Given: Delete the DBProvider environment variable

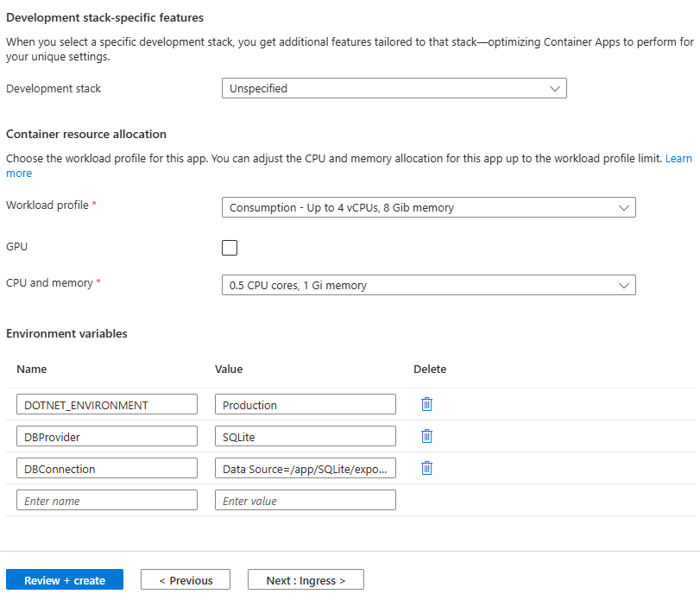Looking at the screenshot, I should pos(426,436).
